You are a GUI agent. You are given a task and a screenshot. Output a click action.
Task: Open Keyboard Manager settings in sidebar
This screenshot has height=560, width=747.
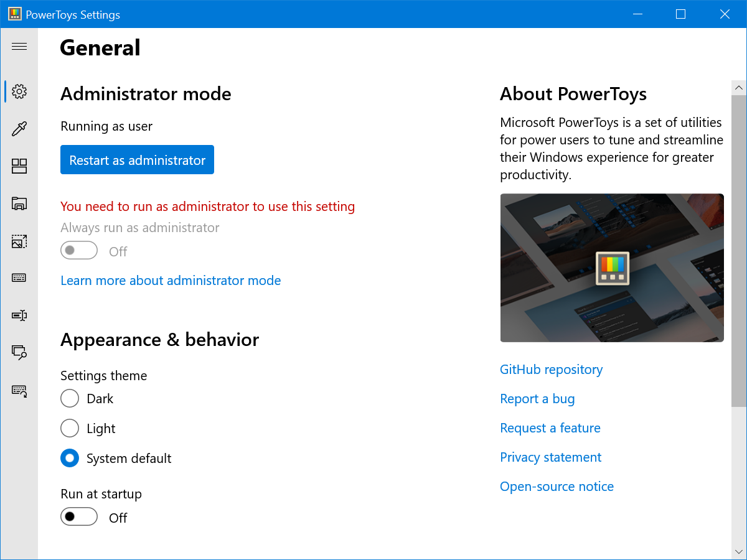click(19, 278)
